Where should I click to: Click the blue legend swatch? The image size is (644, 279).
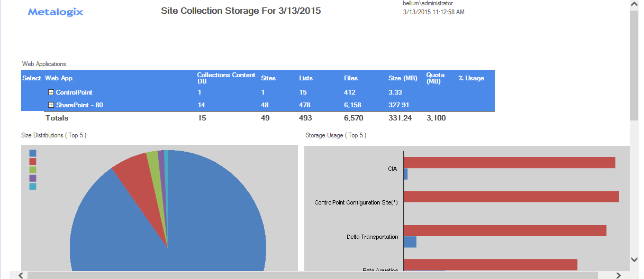pyautogui.click(x=33, y=153)
